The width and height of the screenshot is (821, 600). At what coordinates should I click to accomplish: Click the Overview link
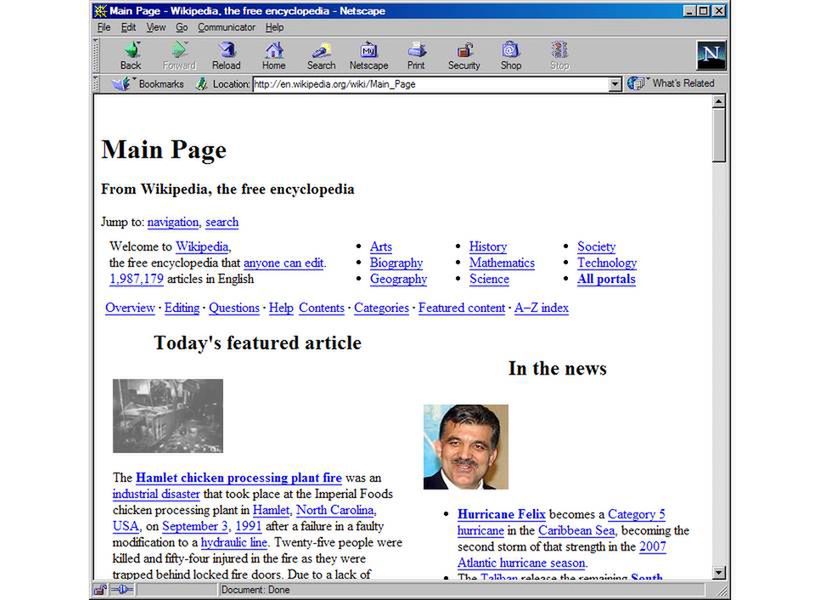coord(130,308)
